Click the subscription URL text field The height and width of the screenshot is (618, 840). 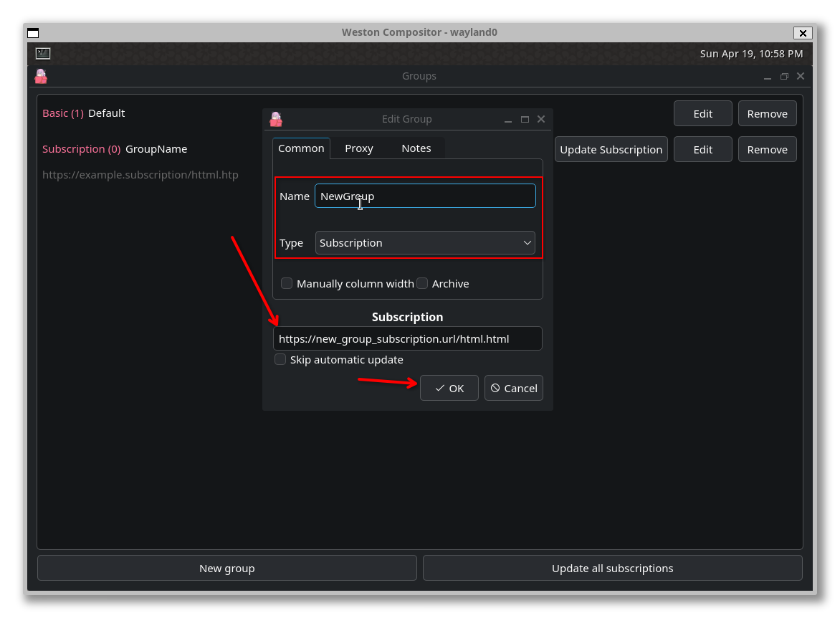pos(407,338)
